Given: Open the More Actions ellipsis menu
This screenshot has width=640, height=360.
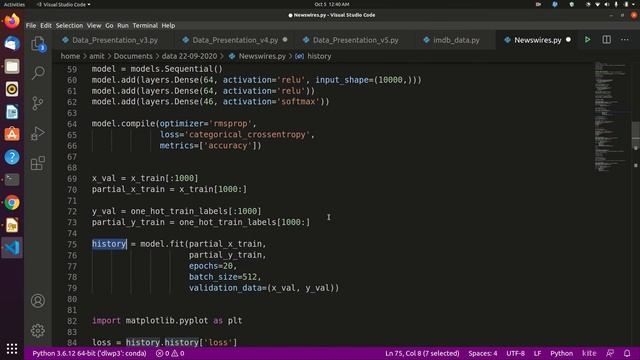Looking at the screenshot, I should [625, 40].
